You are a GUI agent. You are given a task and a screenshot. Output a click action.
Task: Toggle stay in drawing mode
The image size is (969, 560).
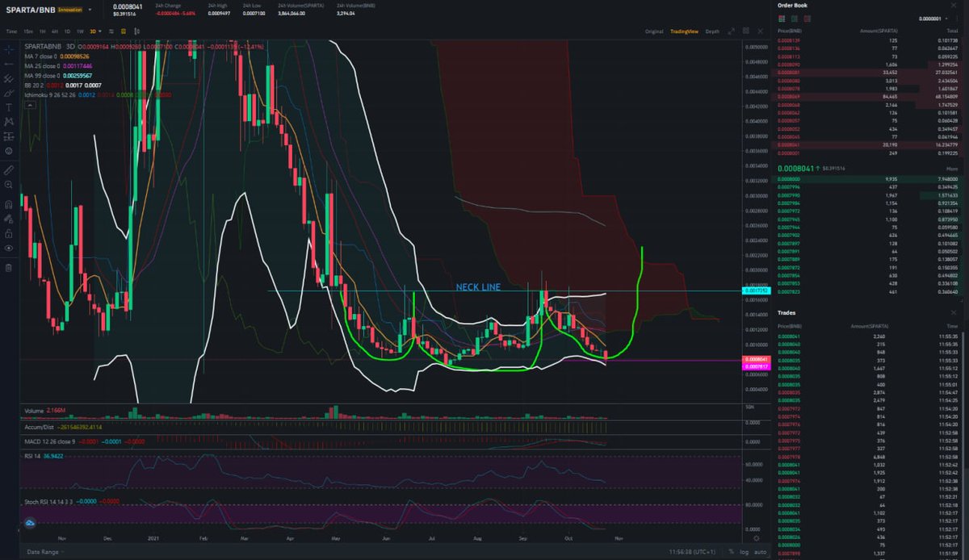(9, 219)
